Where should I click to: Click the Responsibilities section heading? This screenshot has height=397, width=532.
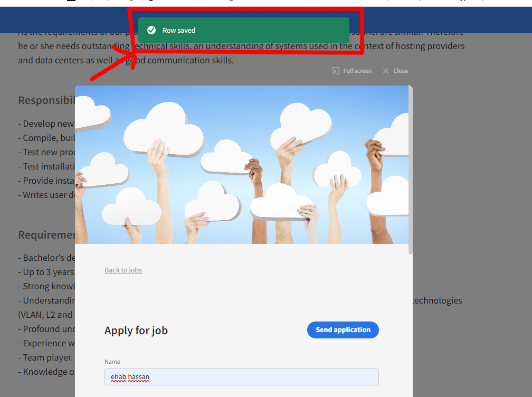tap(46, 100)
